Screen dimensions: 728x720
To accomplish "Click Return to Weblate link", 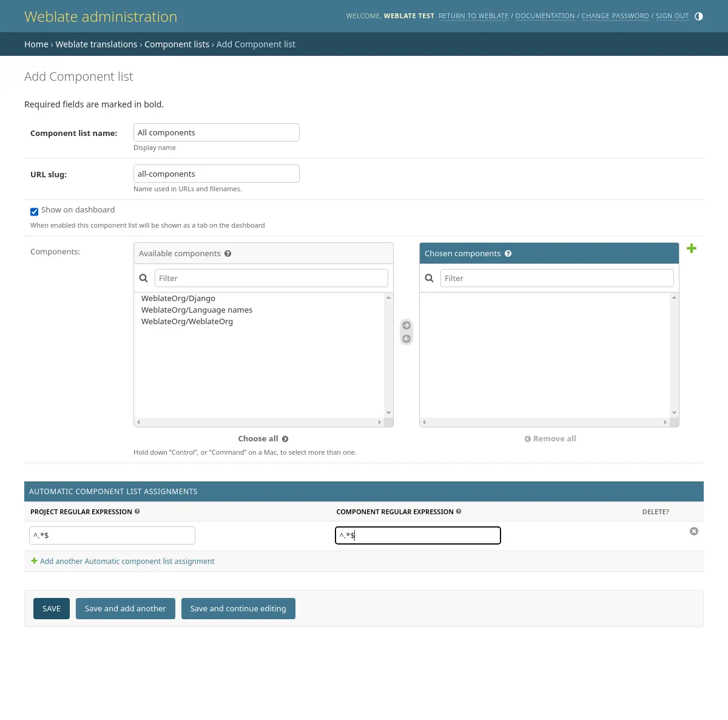I will 474,16.
